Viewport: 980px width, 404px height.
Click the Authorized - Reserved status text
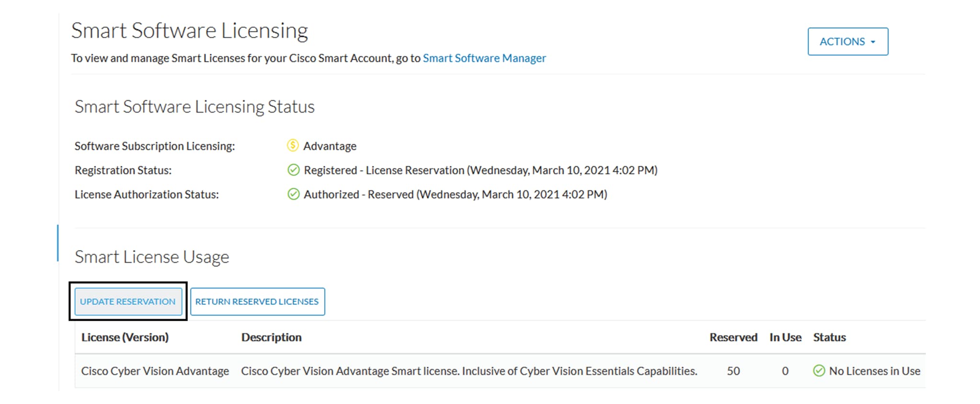tap(455, 194)
